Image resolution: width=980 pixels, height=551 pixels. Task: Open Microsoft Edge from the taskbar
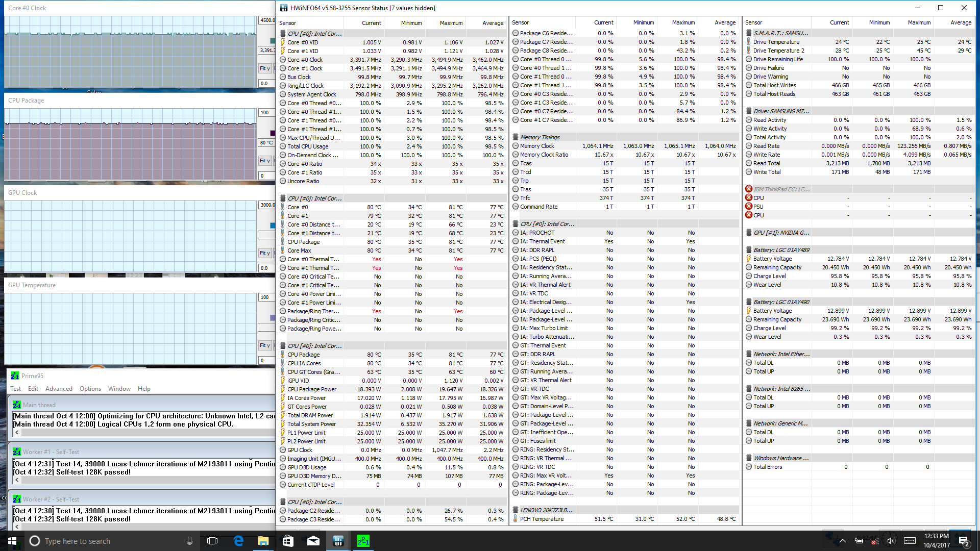(x=238, y=541)
